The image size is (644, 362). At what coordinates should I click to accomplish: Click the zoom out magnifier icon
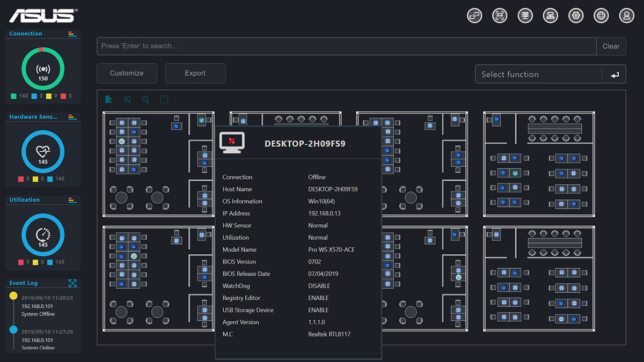pos(145,100)
